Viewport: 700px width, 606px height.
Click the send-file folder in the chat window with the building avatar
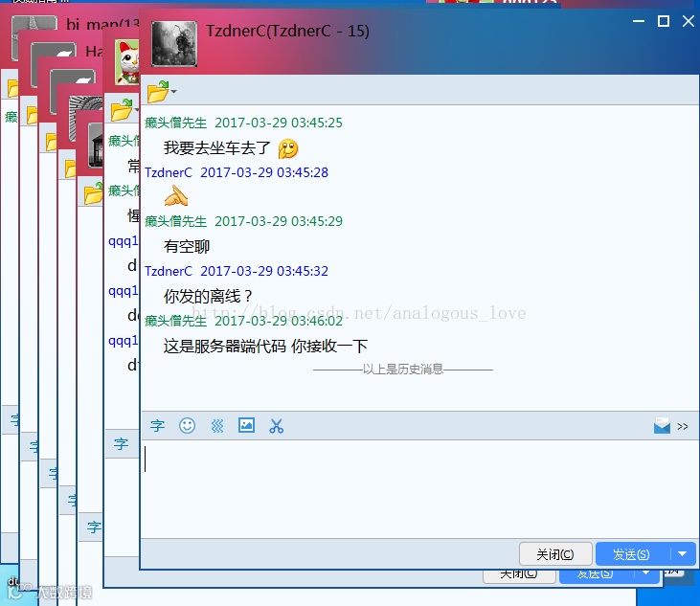[93, 193]
